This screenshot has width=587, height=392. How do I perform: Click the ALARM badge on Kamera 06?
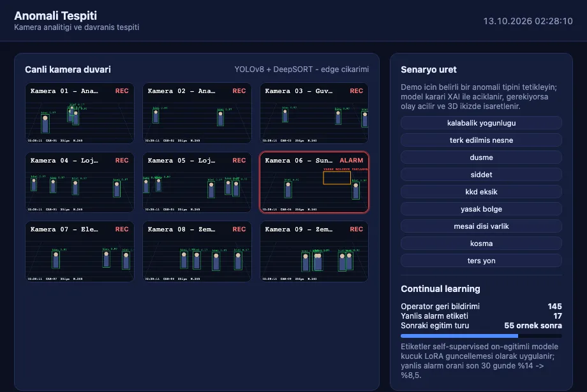(351, 160)
